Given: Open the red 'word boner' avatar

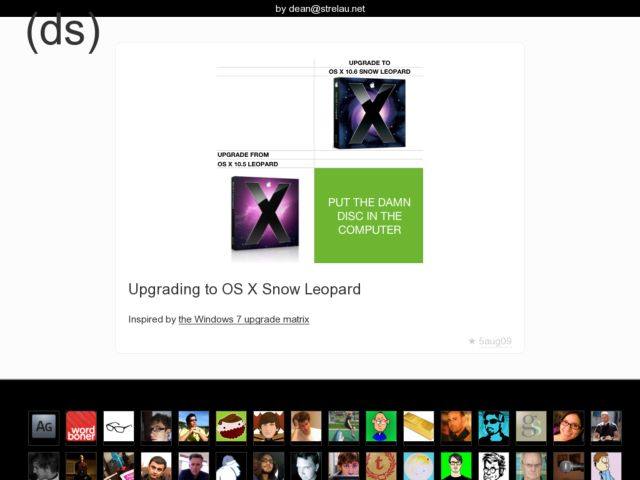Looking at the screenshot, I should tap(81, 426).
